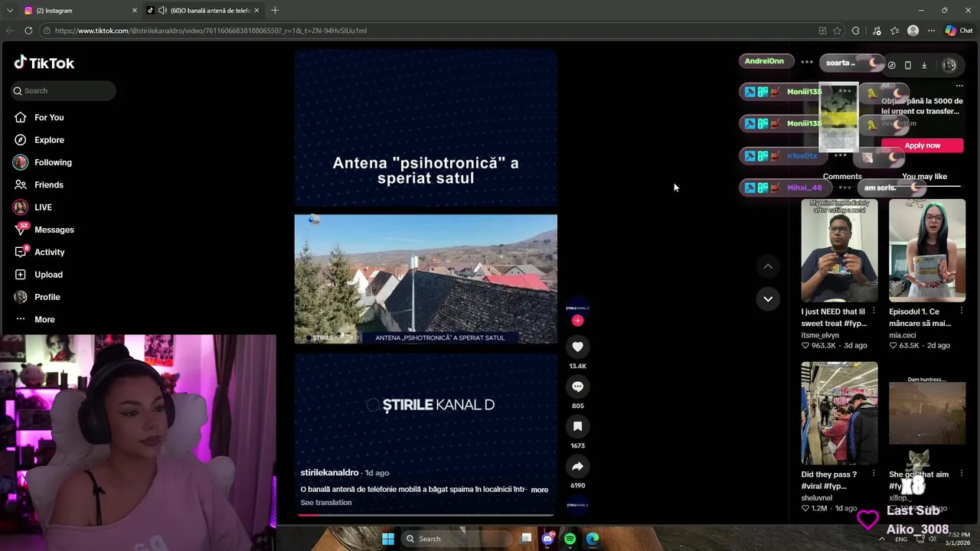Viewport: 980px width, 551px height.
Task: Show hidden tray icons chevron
Action: pyautogui.click(x=881, y=539)
